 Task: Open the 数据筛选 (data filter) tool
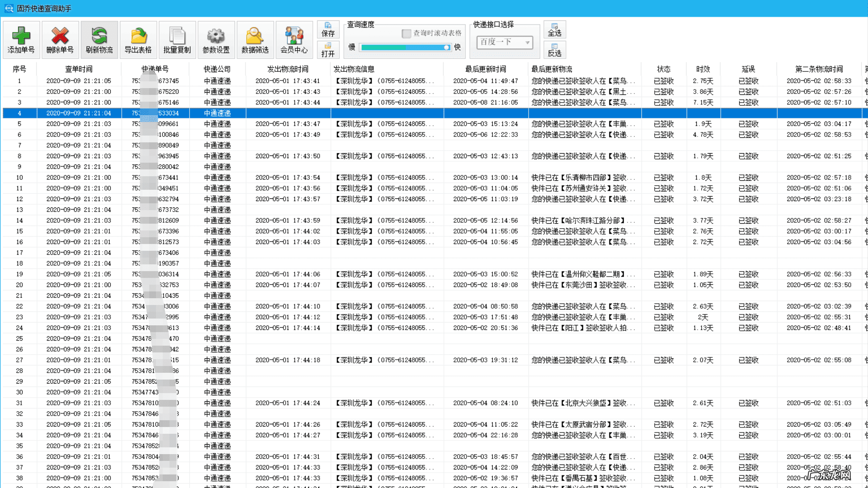255,39
